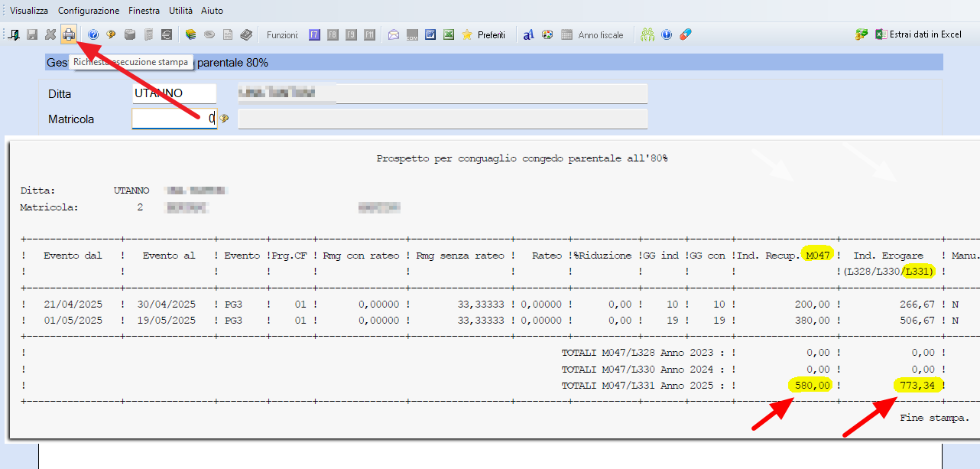Click the grey X delete icon
The width and height of the screenshot is (980, 469).
pyautogui.click(x=50, y=34)
